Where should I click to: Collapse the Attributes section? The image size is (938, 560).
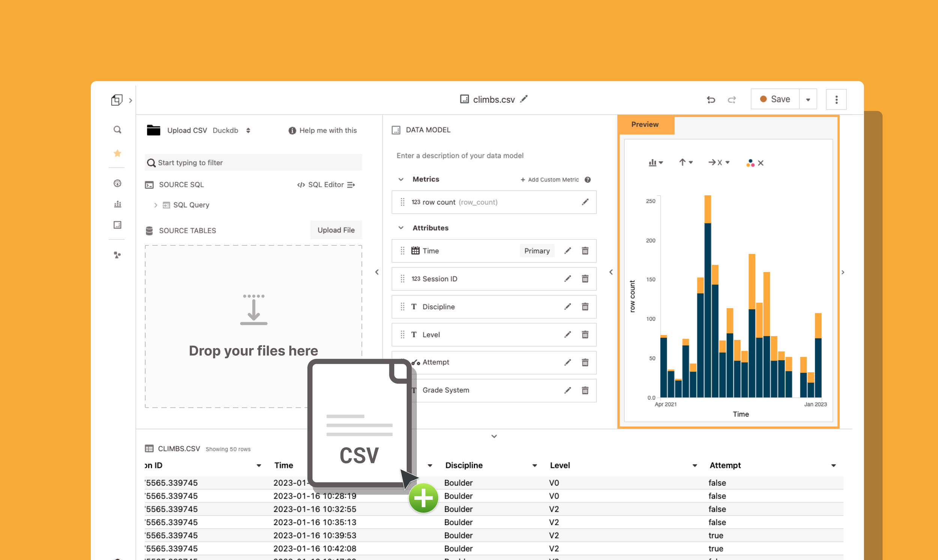click(401, 228)
